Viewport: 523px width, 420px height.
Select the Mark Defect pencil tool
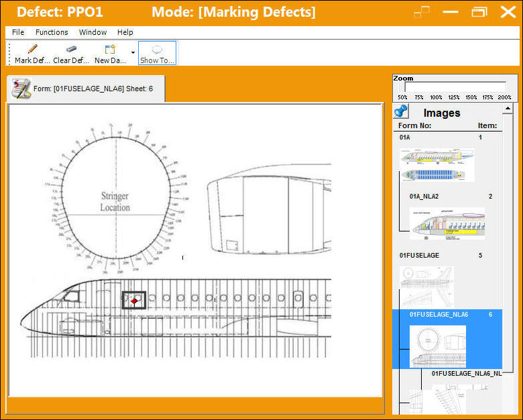tap(32, 54)
